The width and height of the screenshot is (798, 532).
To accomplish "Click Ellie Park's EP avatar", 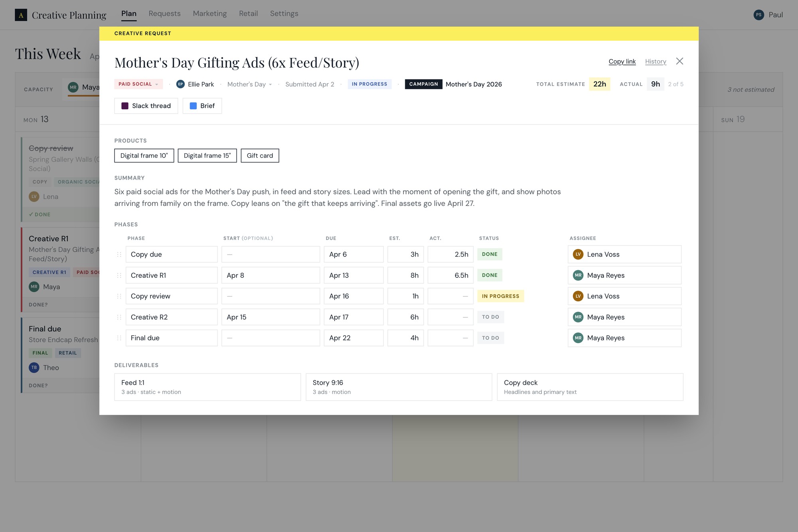I will tap(180, 84).
